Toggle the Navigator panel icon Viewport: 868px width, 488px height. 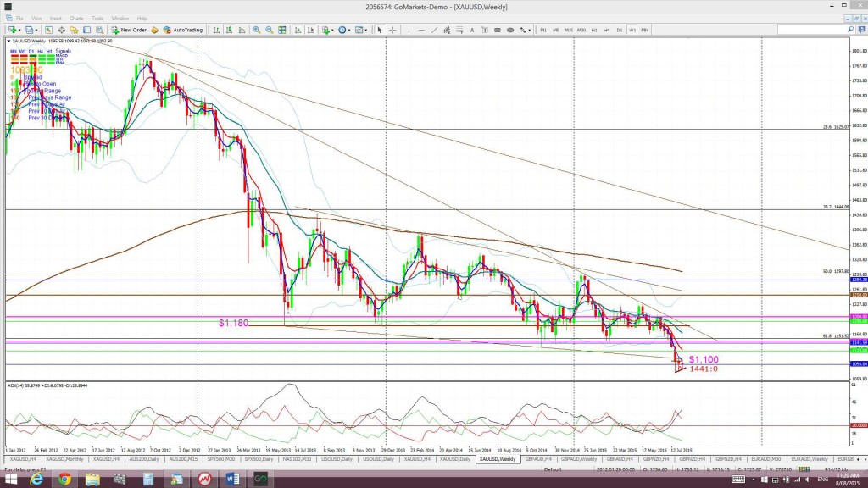[75, 30]
